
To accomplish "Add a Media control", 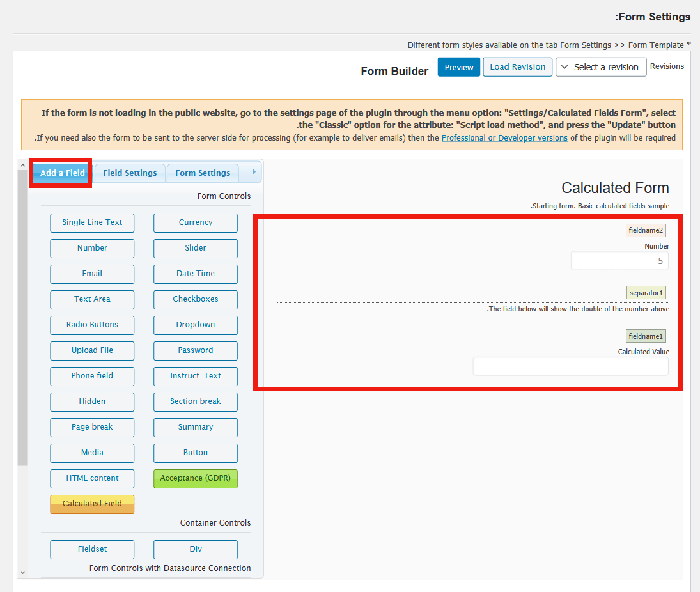I will pos(92,453).
